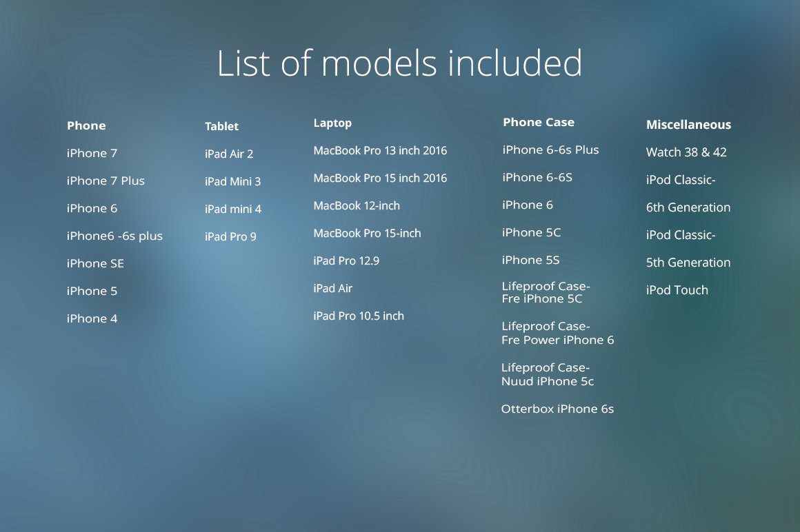Click the 'iPhone 4' entry
The height and width of the screenshot is (532, 800).
click(92, 318)
